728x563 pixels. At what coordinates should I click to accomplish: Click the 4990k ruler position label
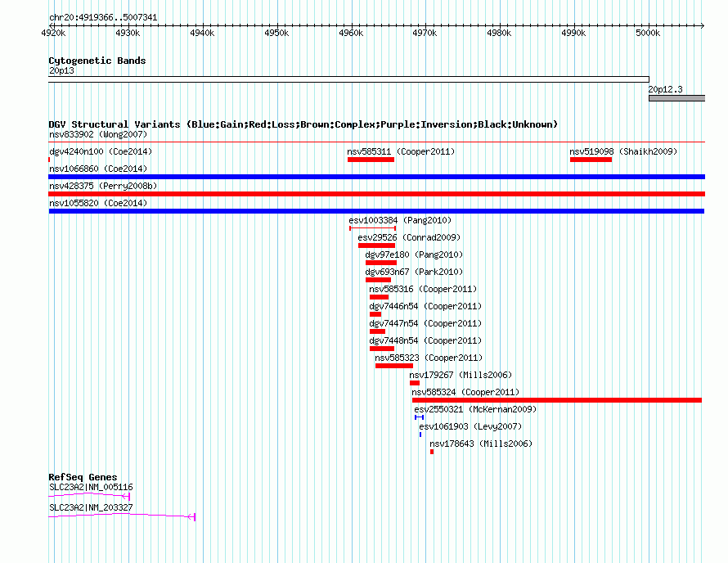click(573, 33)
